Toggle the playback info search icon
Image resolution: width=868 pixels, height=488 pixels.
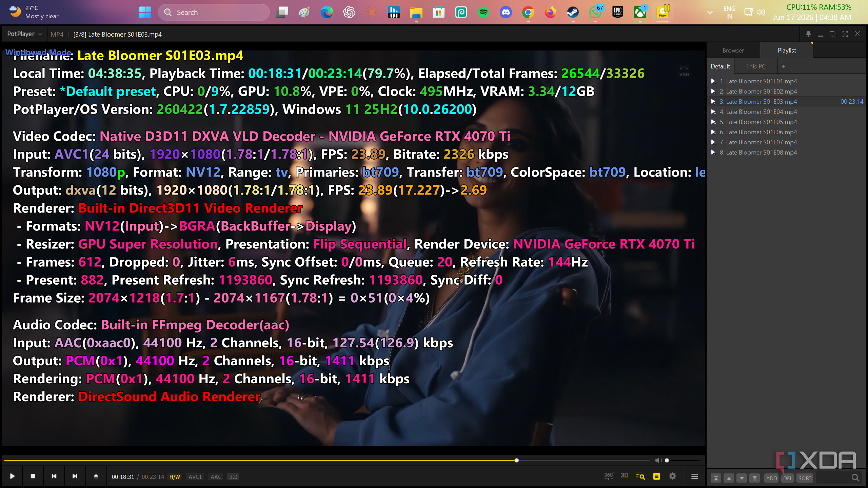pyautogui.click(x=640, y=476)
